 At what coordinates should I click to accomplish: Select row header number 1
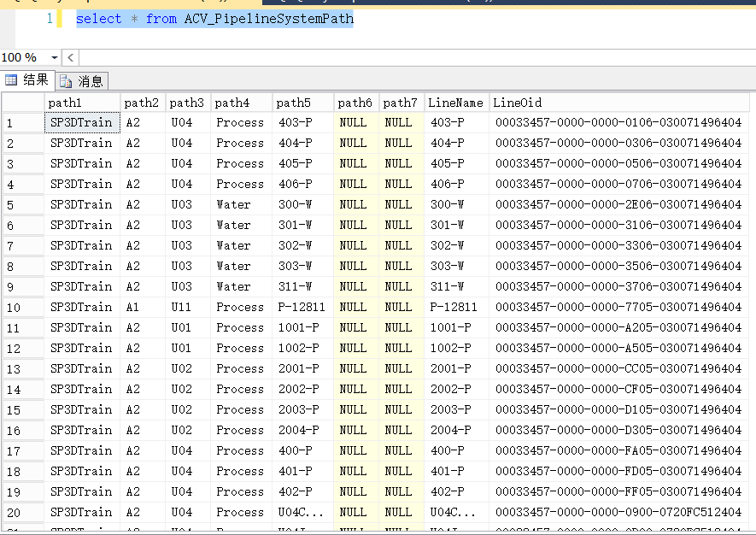(23, 123)
